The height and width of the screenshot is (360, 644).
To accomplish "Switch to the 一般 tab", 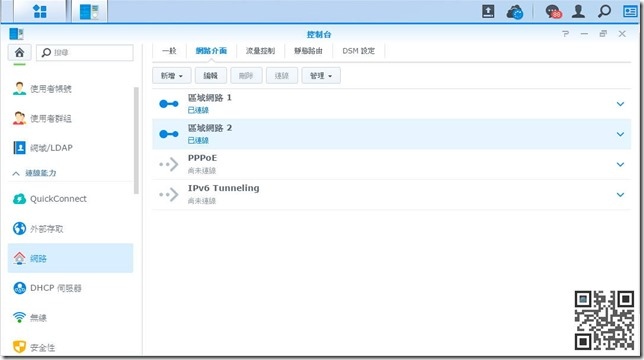I will pyautogui.click(x=169, y=51).
